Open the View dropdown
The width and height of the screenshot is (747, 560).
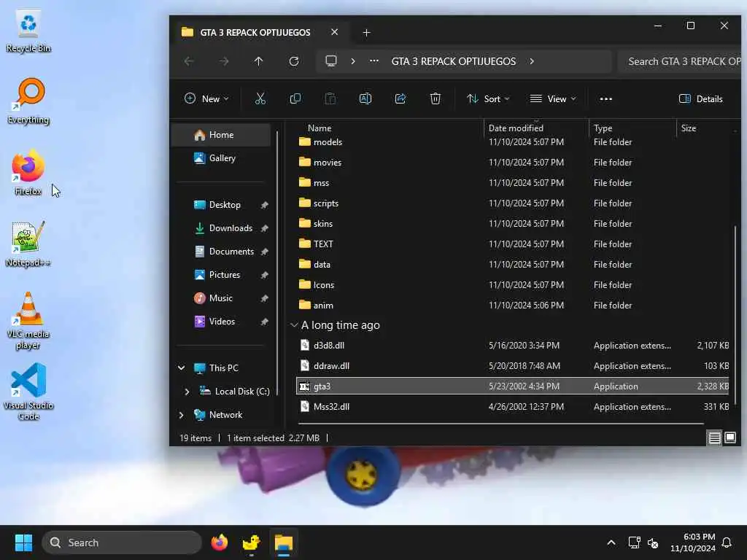pyautogui.click(x=553, y=98)
